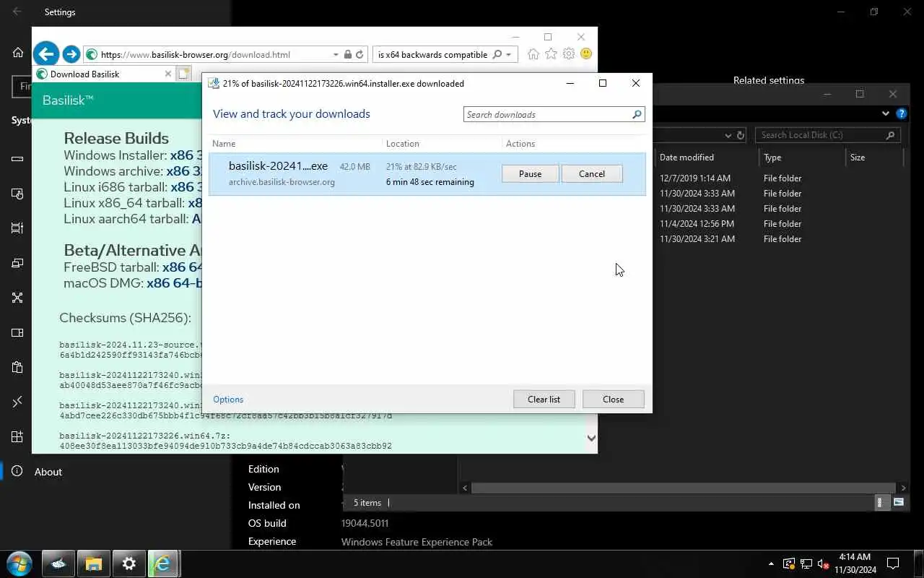Select the basilisk installer download row

[x=427, y=174]
